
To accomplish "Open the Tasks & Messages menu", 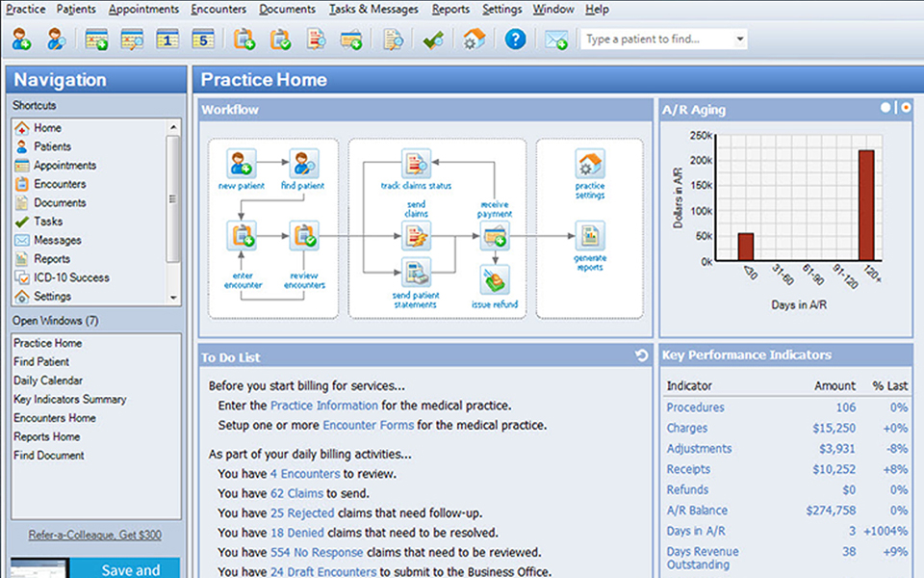I will click(x=373, y=9).
